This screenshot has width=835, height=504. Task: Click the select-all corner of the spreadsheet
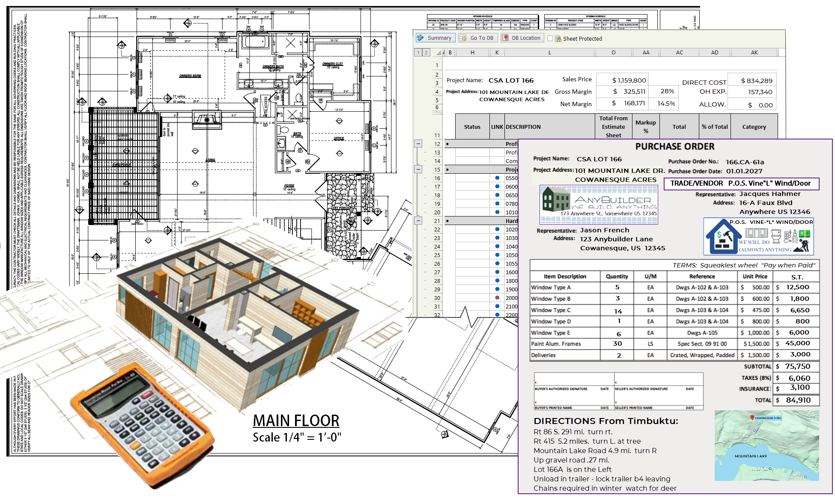point(438,53)
